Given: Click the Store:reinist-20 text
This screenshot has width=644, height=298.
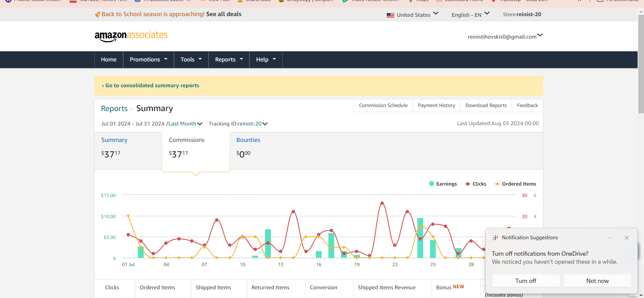Looking at the screenshot, I should [522, 14].
